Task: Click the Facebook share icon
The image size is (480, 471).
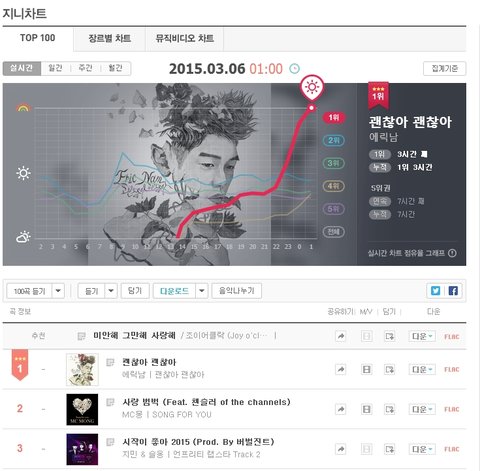Action: pos(453,291)
